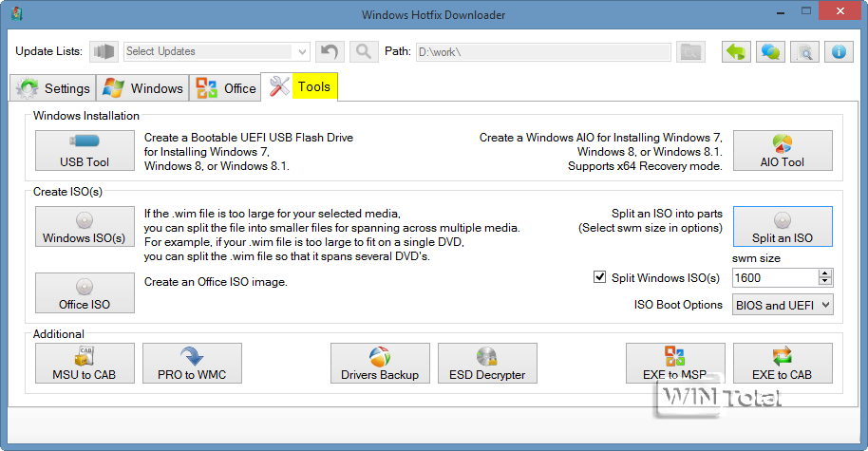Click the app icon in title bar

pos(17,14)
